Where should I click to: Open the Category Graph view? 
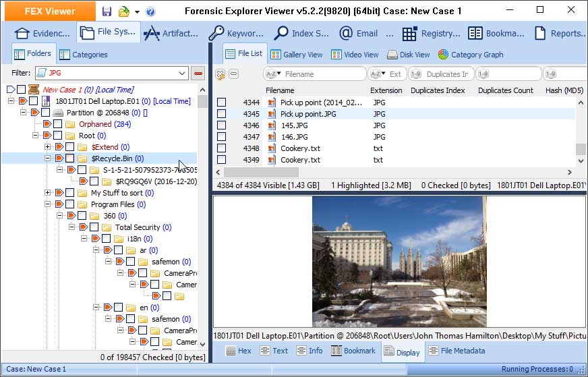471,55
